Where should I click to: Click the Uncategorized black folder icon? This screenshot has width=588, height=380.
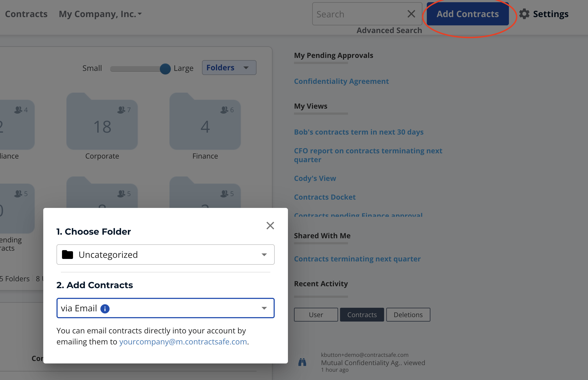[x=68, y=255]
